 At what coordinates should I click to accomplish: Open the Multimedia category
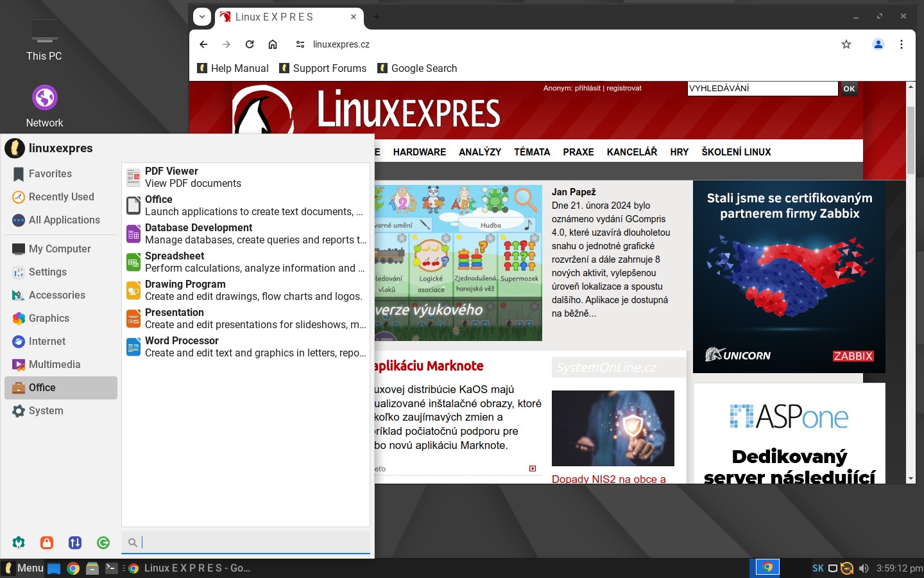[x=55, y=365]
